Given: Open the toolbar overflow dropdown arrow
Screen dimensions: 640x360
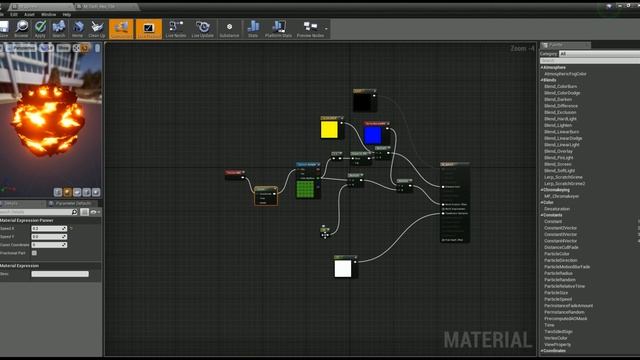Looking at the screenshot, I should (326, 29).
